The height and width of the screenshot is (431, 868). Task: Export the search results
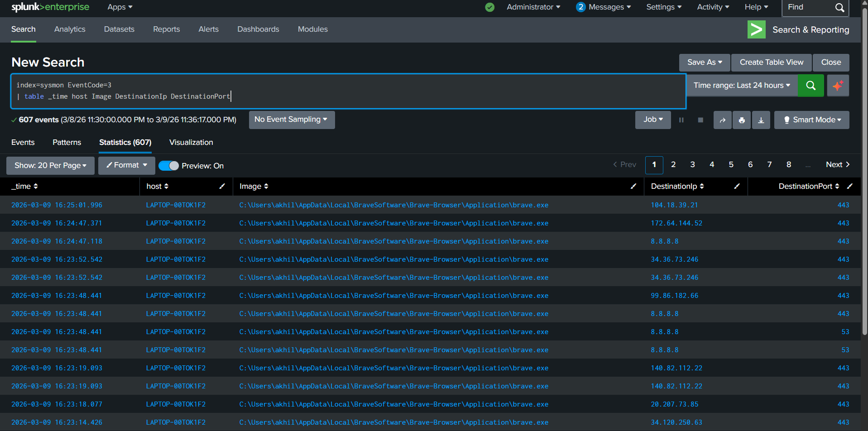tap(761, 120)
